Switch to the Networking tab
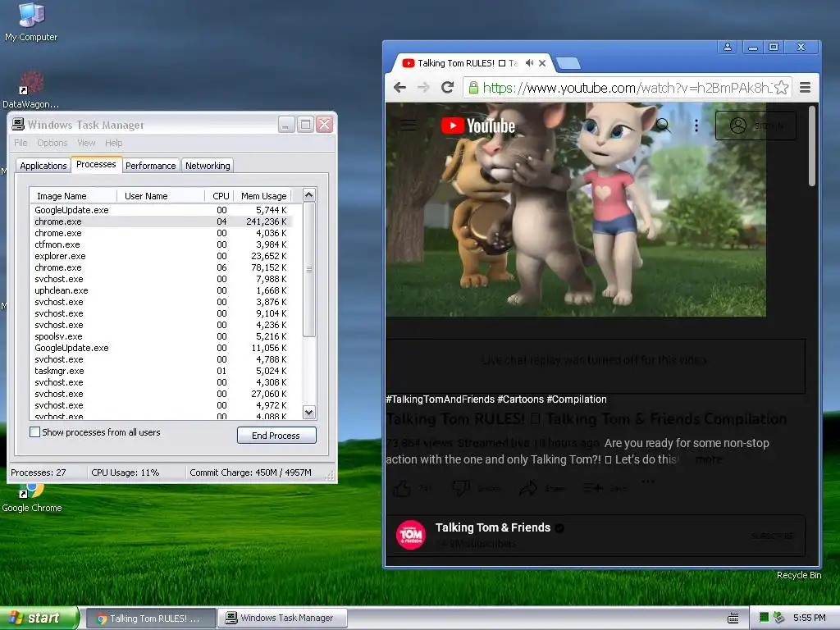 (x=208, y=166)
